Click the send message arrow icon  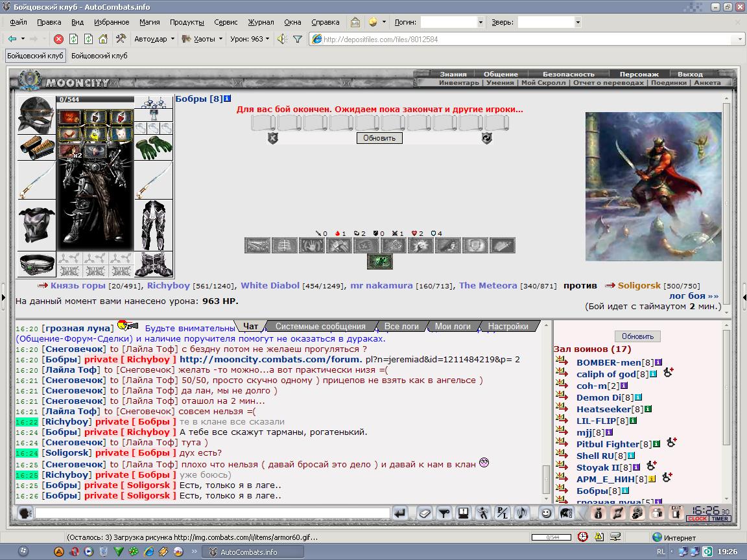tap(400, 513)
